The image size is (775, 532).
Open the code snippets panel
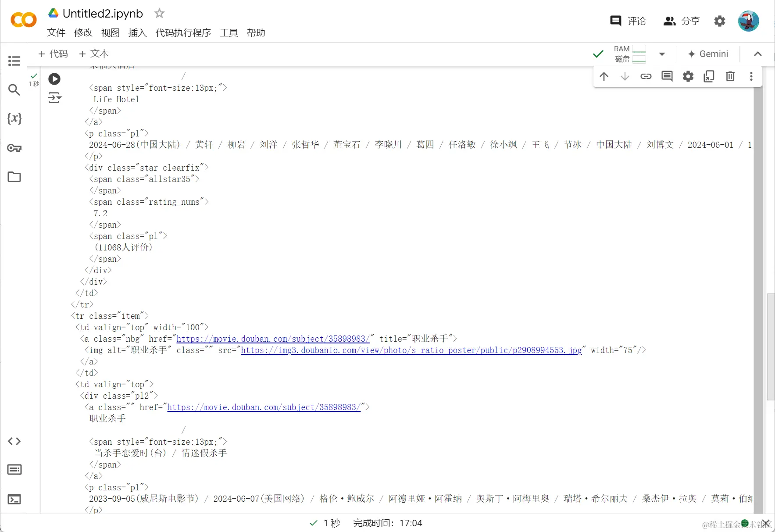(14, 441)
